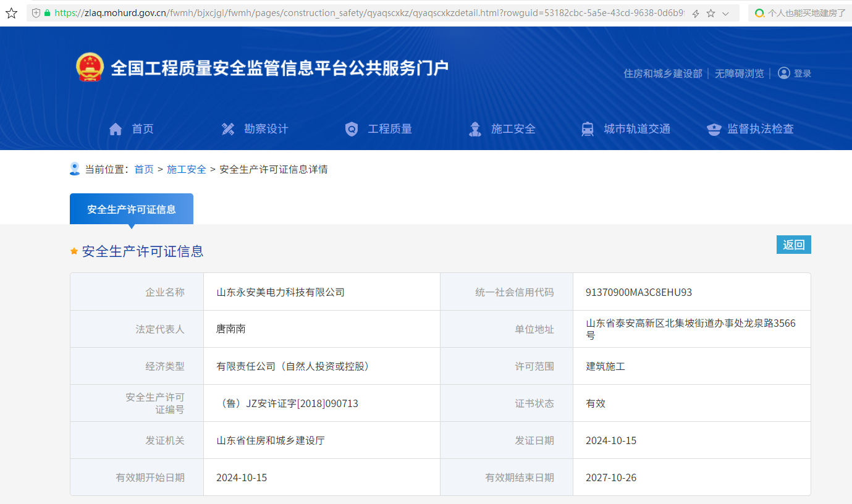
Task: Click the survey design tools icon
Action: point(228,129)
